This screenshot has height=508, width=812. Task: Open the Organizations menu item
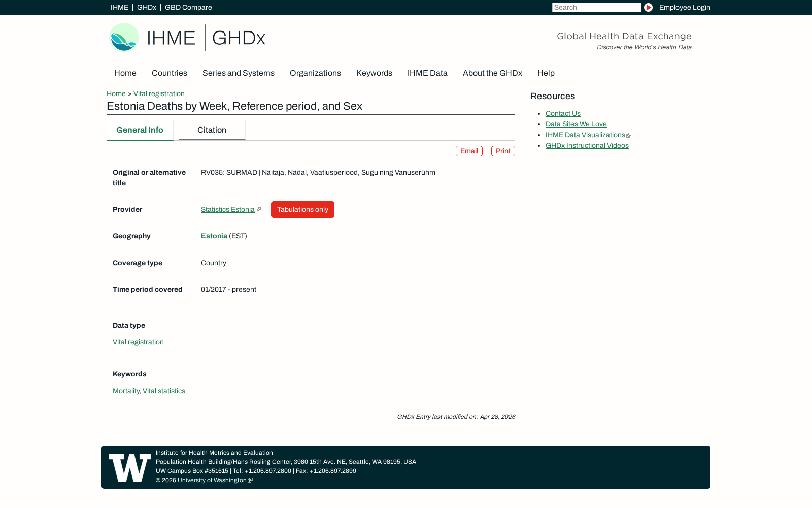pos(315,73)
